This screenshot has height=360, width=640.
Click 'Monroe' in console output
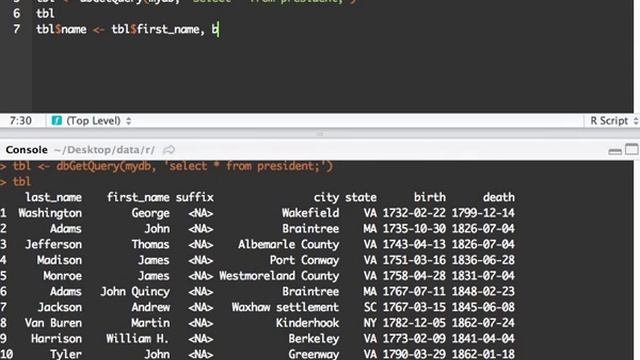click(x=62, y=276)
